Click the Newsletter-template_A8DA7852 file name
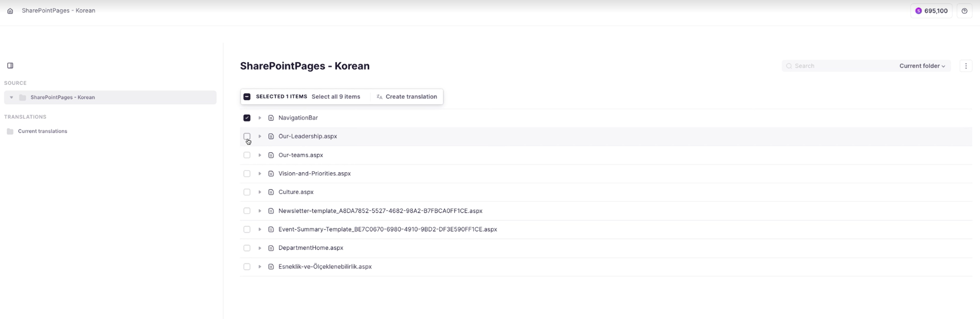This screenshot has height=319, width=980. coord(380,211)
